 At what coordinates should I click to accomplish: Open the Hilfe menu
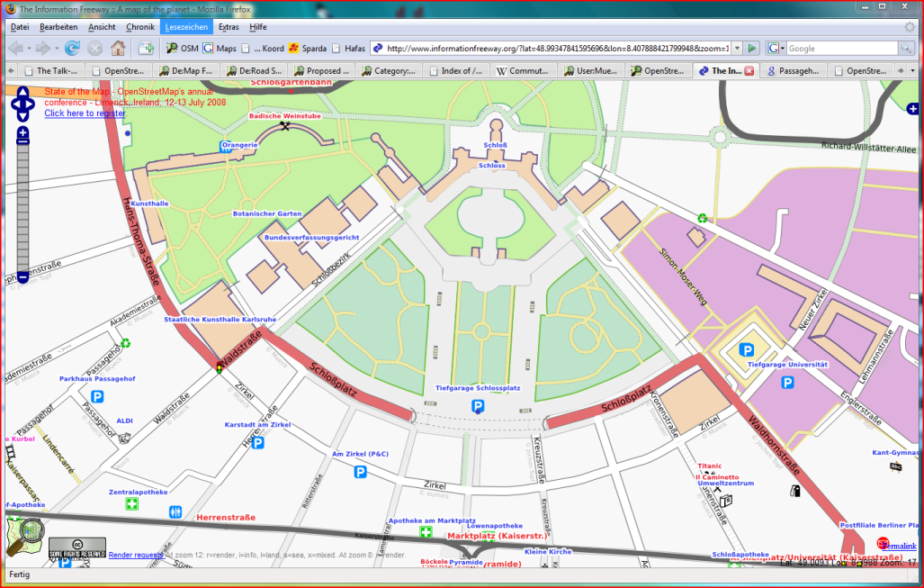pos(257,26)
